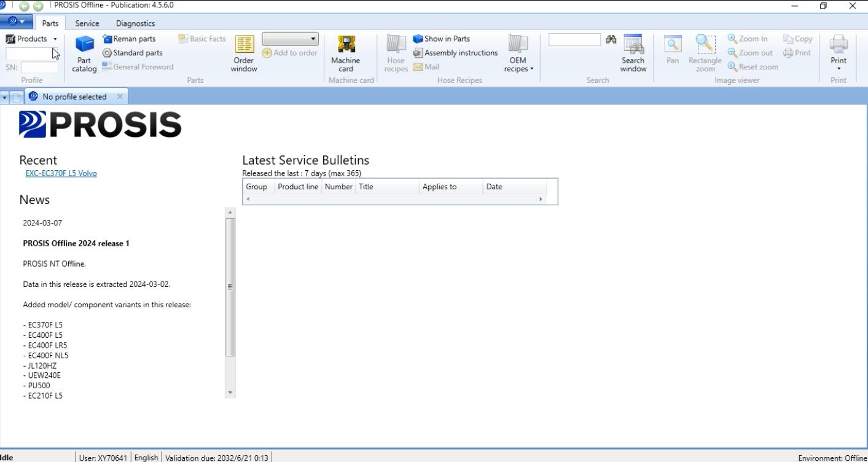Click 'Validation due: 2032/6/21 0:13' status

pos(217,458)
